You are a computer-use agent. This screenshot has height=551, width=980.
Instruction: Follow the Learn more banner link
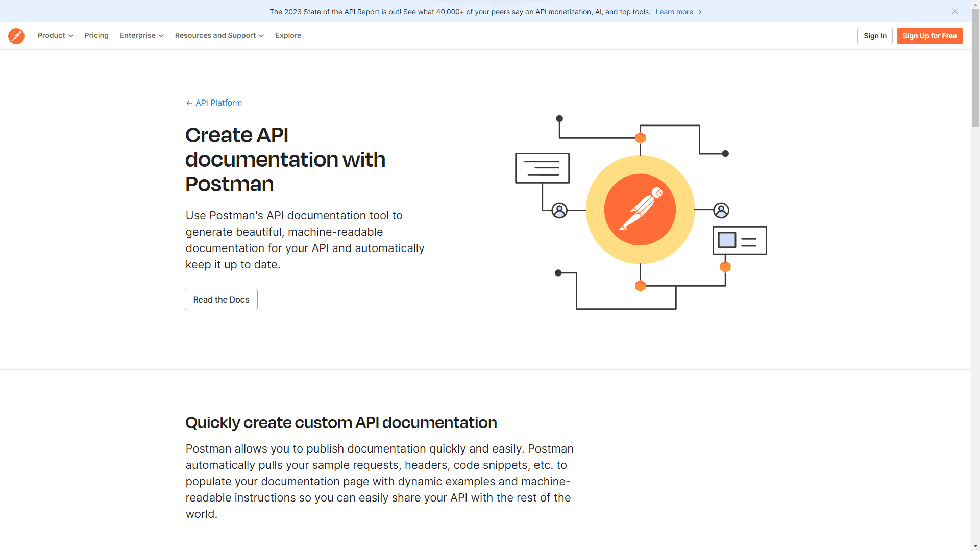click(678, 12)
